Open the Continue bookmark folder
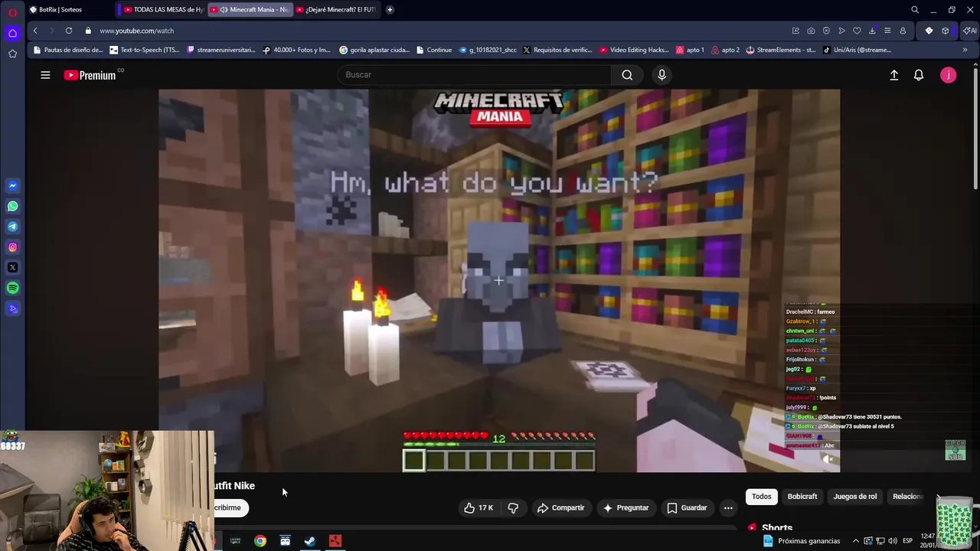This screenshot has height=551, width=980. coord(434,50)
